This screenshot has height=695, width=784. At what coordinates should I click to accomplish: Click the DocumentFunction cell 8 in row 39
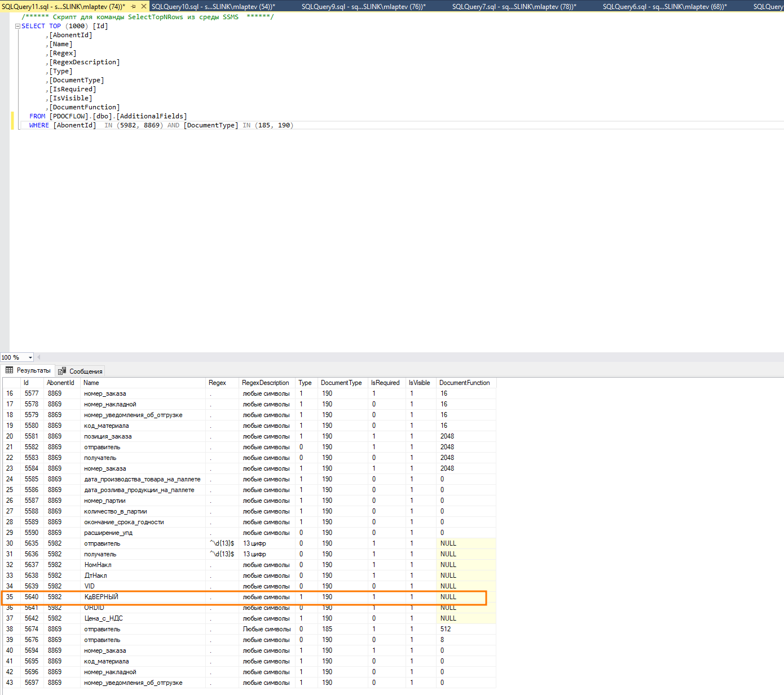(x=466, y=640)
